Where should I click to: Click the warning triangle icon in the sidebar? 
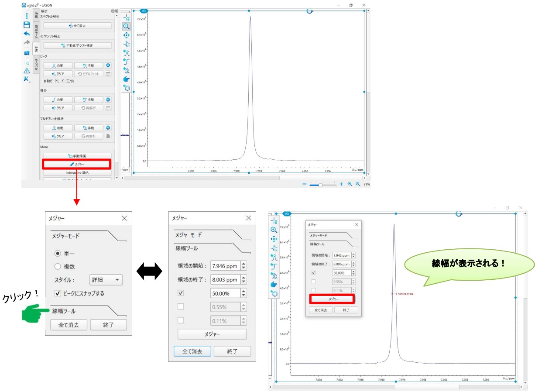(x=27, y=71)
